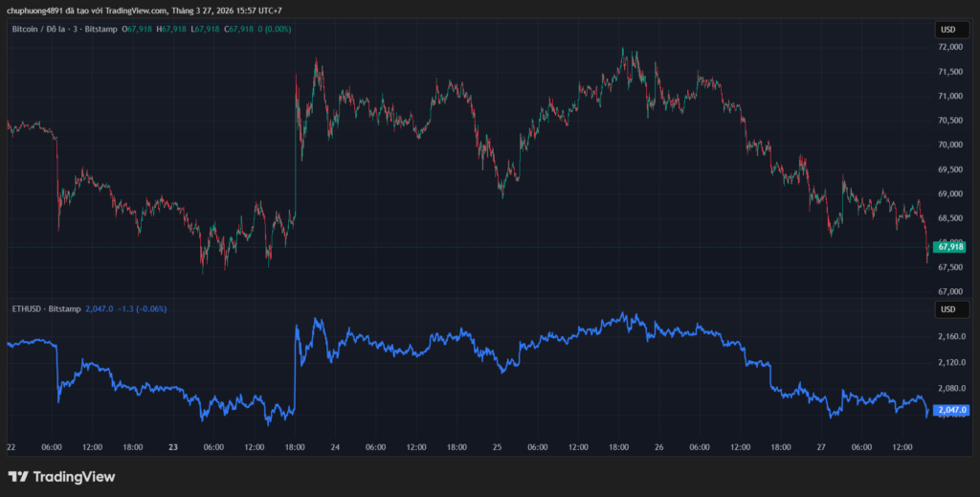This screenshot has width=980, height=497.
Task: Select the date 26 on time axis
Action: [x=659, y=447]
